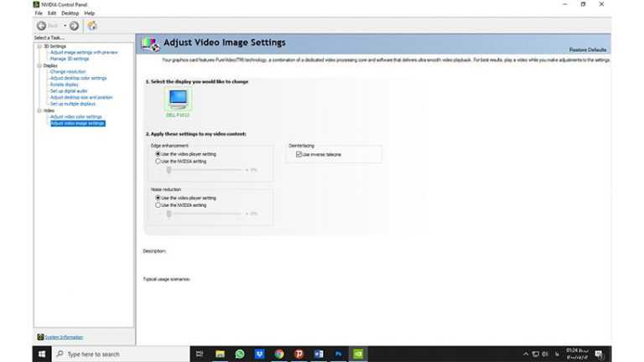This screenshot has height=362, width=644.
Task: Open Set up multiple displays
Action: coord(73,104)
